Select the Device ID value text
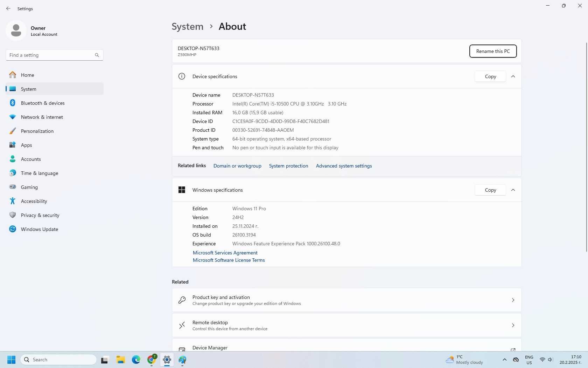Image resolution: width=588 pixels, height=368 pixels. (x=281, y=121)
